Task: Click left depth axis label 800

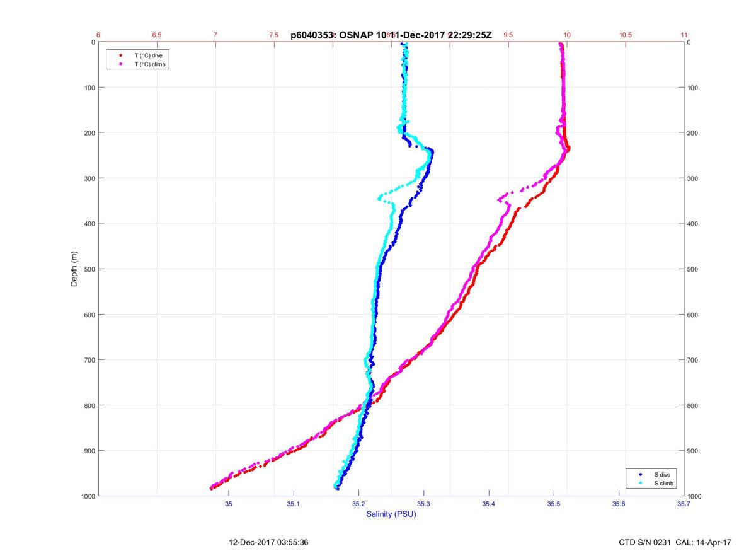Action: tap(89, 405)
